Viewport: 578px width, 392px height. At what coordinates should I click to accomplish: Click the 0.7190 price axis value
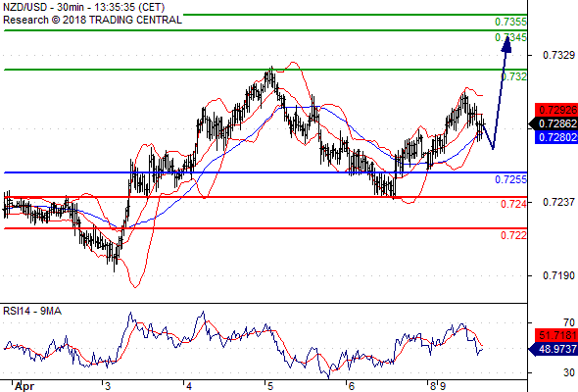tap(558, 275)
